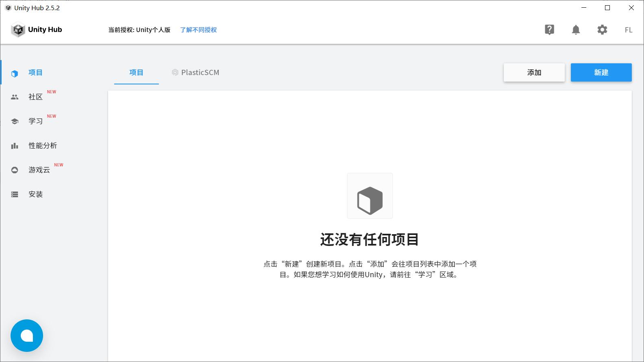Click the graduation cap icon beside 学习

point(15,121)
